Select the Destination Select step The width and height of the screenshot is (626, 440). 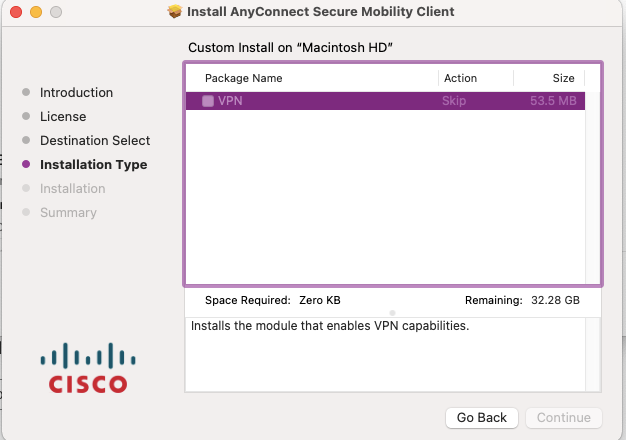(95, 141)
